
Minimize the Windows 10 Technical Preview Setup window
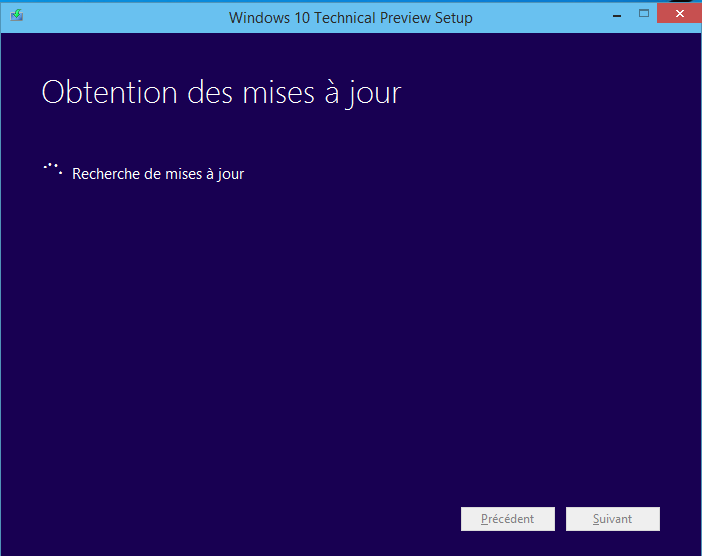[617, 15]
